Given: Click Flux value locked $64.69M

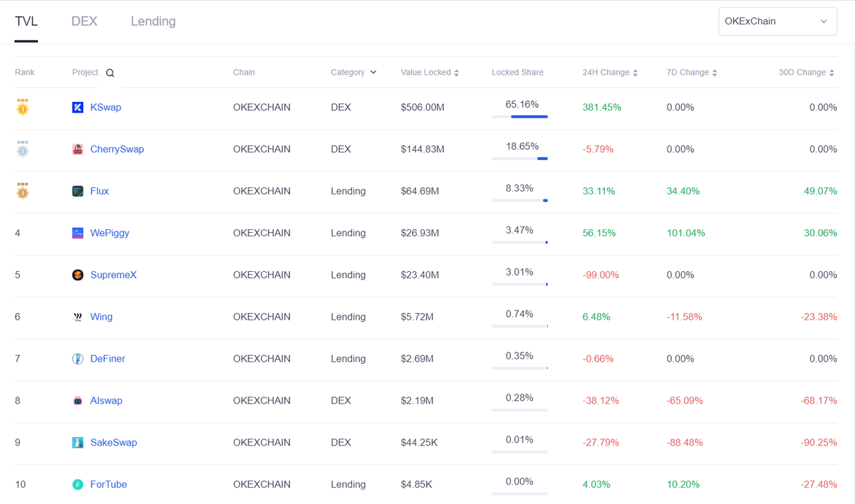Looking at the screenshot, I should click(420, 191).
